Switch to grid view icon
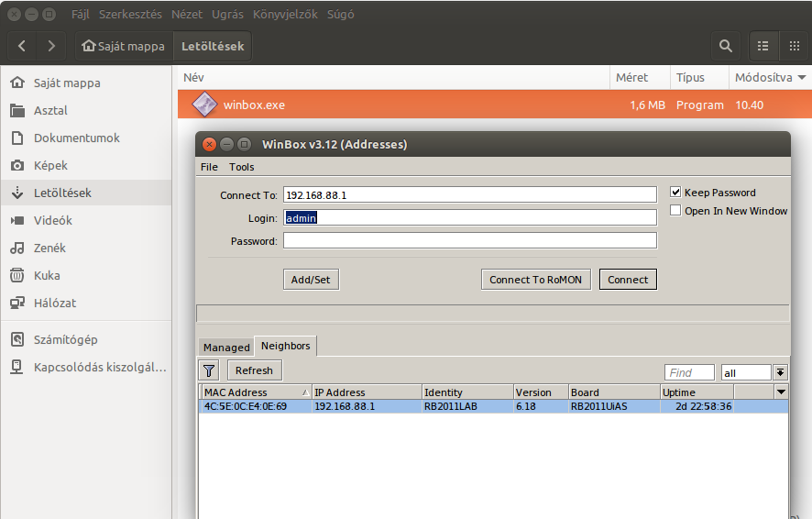The width and height of the screenshot is (812, 519). (795, 46)
